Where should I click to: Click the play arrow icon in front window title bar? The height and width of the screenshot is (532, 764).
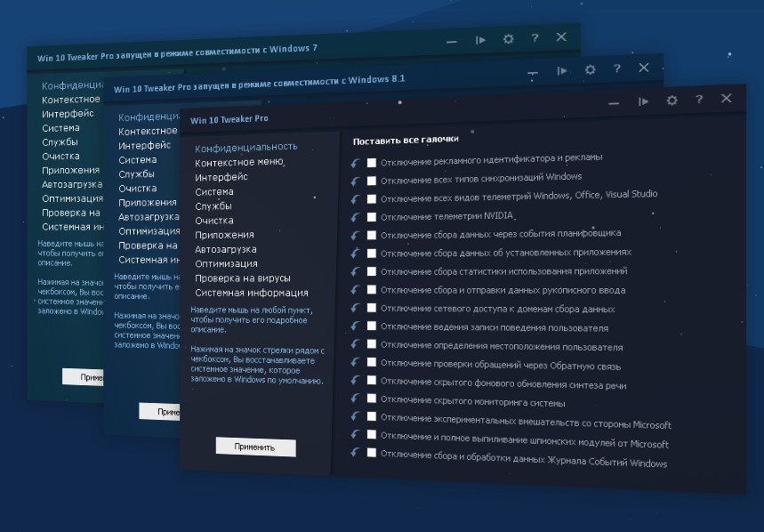[643, 101]
